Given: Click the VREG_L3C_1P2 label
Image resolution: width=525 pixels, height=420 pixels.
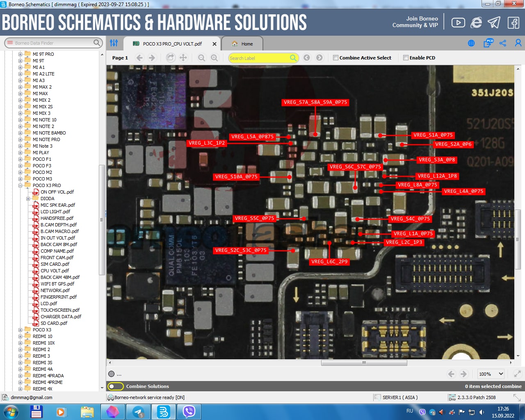Looking at the screenshot, I should [207, 143].
